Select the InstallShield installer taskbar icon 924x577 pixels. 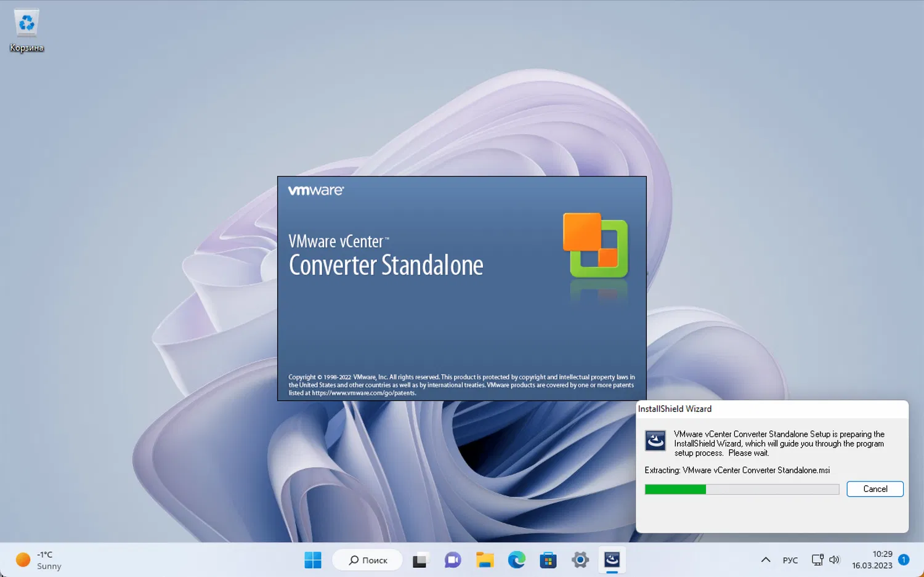(612, 560)
